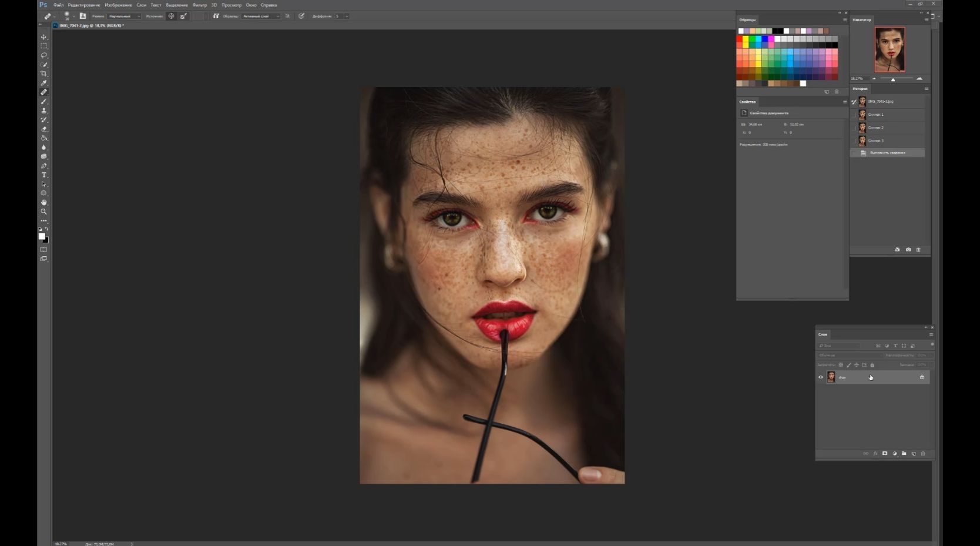Image resolution: width=980 pixels, height=546 pixels.
Task: Toggle lock all for layer
Action: click(872, 365)
